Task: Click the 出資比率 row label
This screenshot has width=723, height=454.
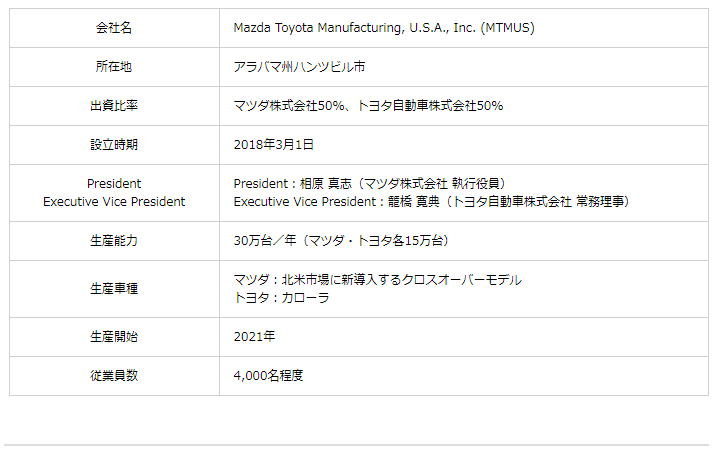Action: click(x=114, y=105)
